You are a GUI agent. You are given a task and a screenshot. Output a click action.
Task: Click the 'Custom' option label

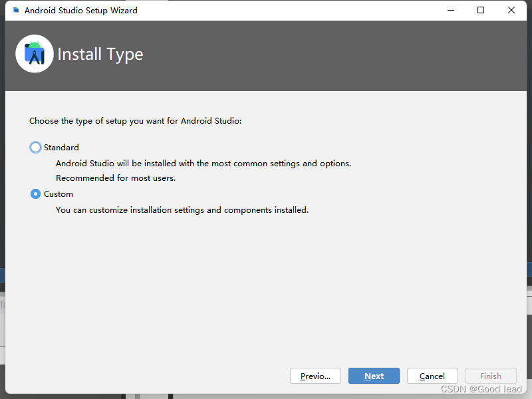click(x=59, y=194)
